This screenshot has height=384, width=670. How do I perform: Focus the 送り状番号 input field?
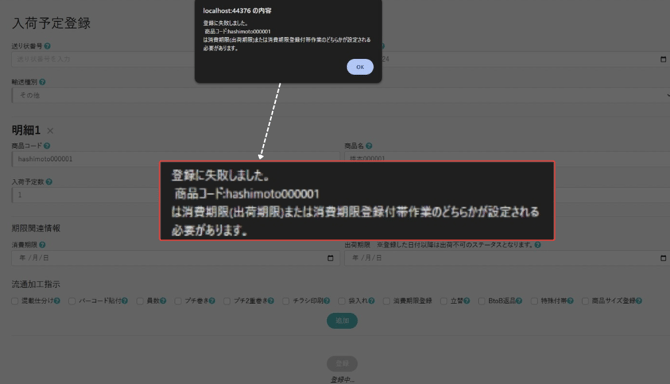coord(103,59)
